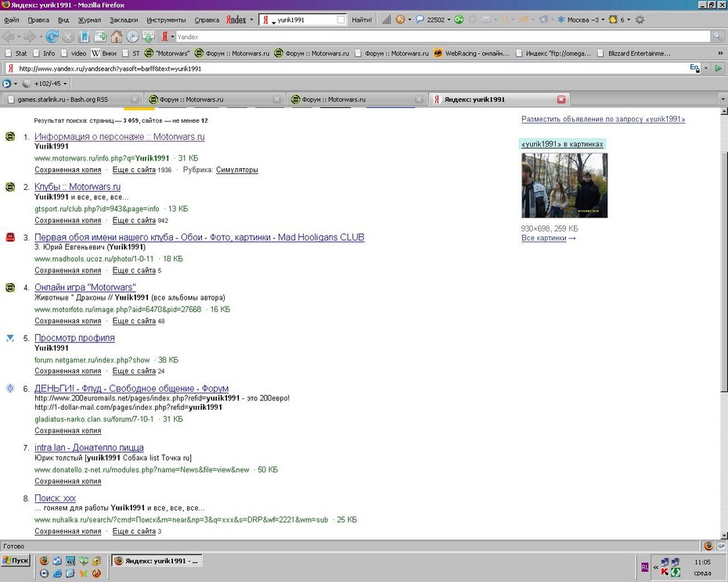The height and width of the screenshot is (582, 728).
Task: Click the greyed Stop loading icon
Action: click(x=68, y=36)
